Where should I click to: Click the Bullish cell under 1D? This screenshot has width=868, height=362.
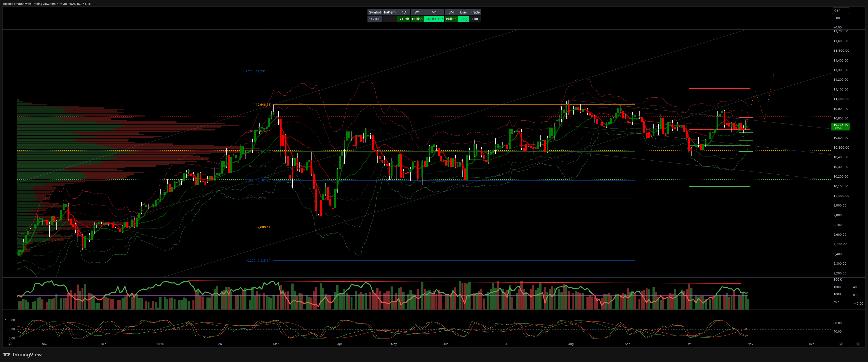(x=404, y=19)
